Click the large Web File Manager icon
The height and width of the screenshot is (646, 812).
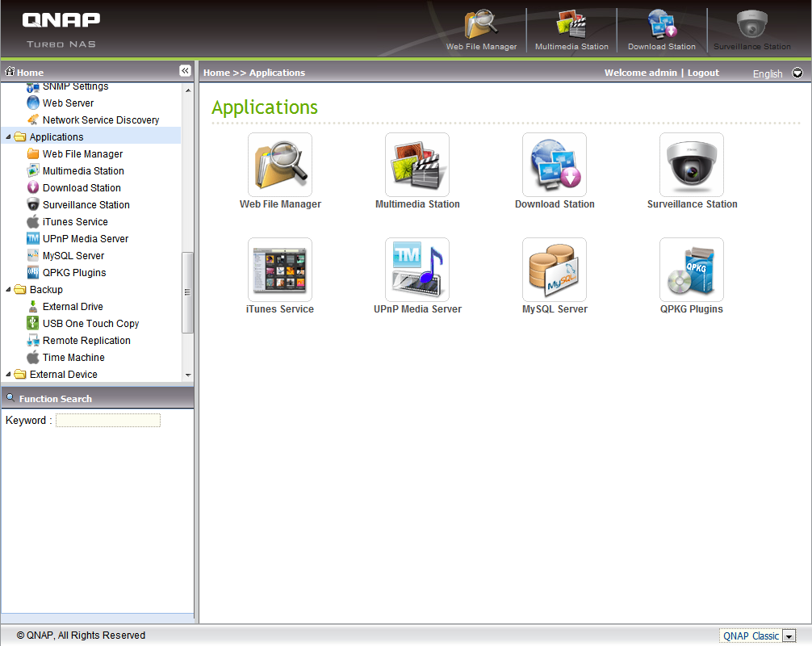click(x=279, y=165)
